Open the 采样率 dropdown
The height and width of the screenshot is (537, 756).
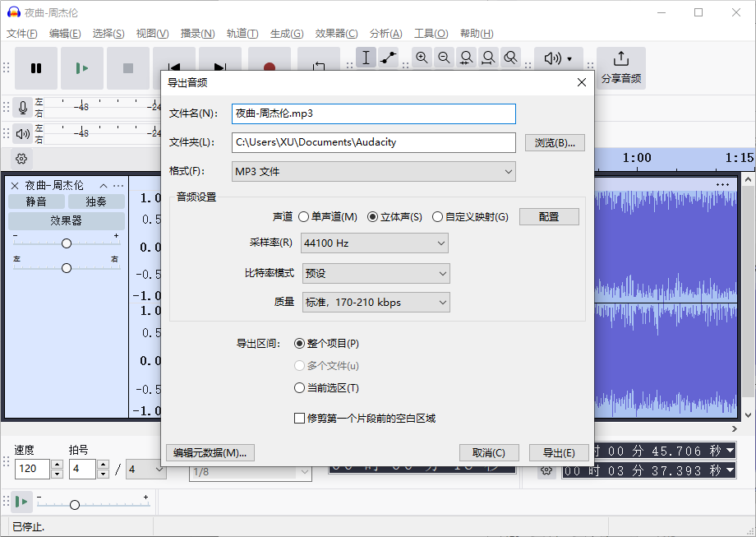[x=375, y=243]
